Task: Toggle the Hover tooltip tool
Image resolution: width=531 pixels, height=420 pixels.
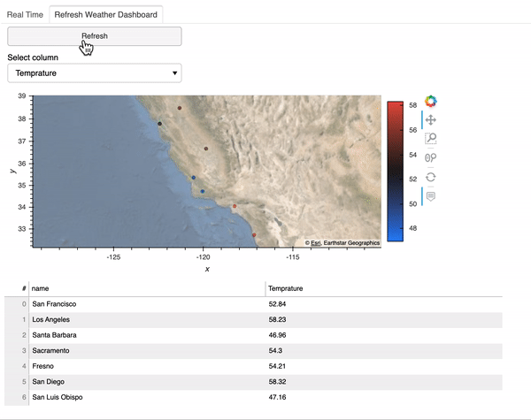Action: (x=431, y=196)
